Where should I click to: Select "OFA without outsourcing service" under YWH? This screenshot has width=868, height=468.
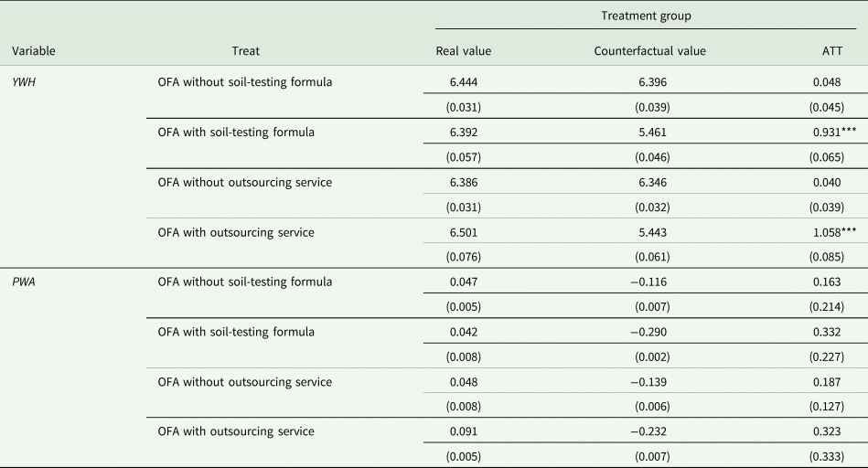point(244,182)
